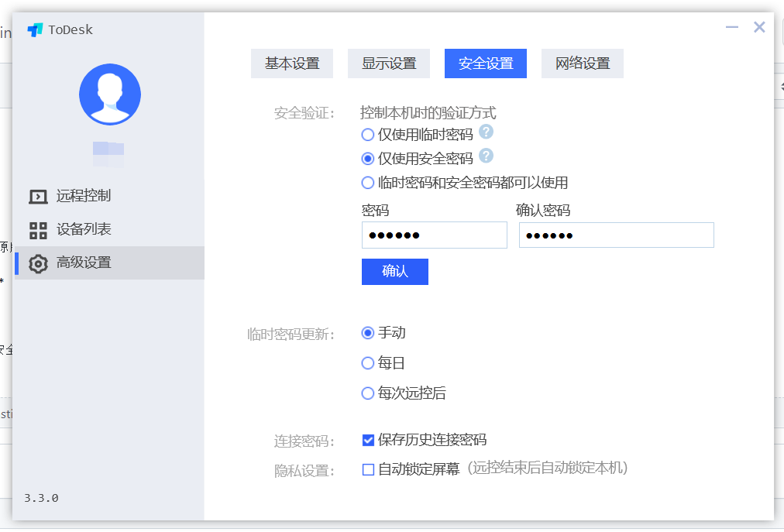Click the 密码 input field
The height and width of the screenshot is (532, 784).
(434, 235)
